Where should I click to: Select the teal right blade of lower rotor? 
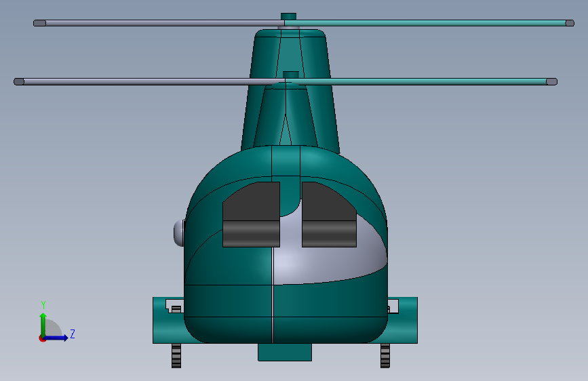(x=422, y=82)
